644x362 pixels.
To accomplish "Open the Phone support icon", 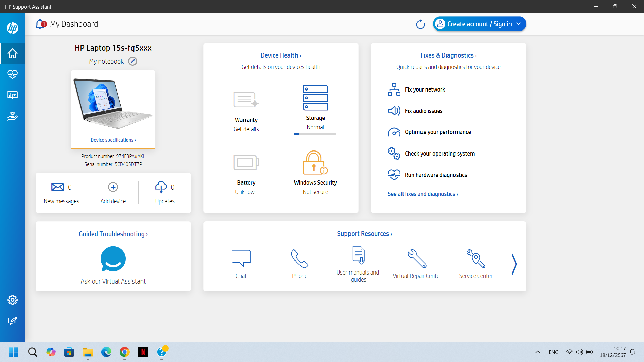I will 300,258.
